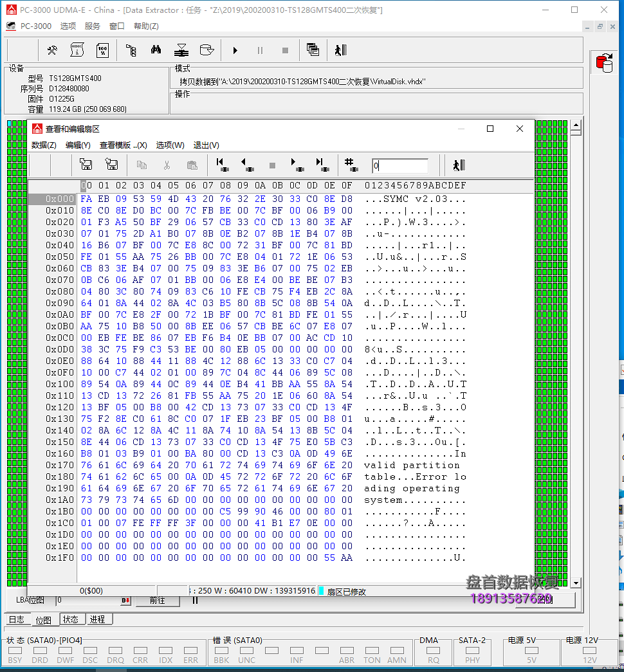Start the task with the play button
The height and width of the screenshot is (672, 624).
point(235,50)
